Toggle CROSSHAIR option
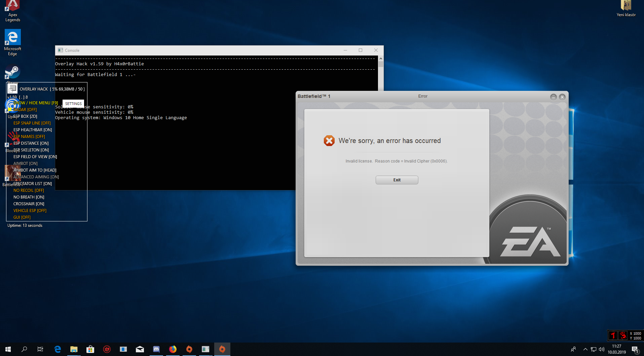The height and width of the screenshot is (356, 644). point(29,204)
